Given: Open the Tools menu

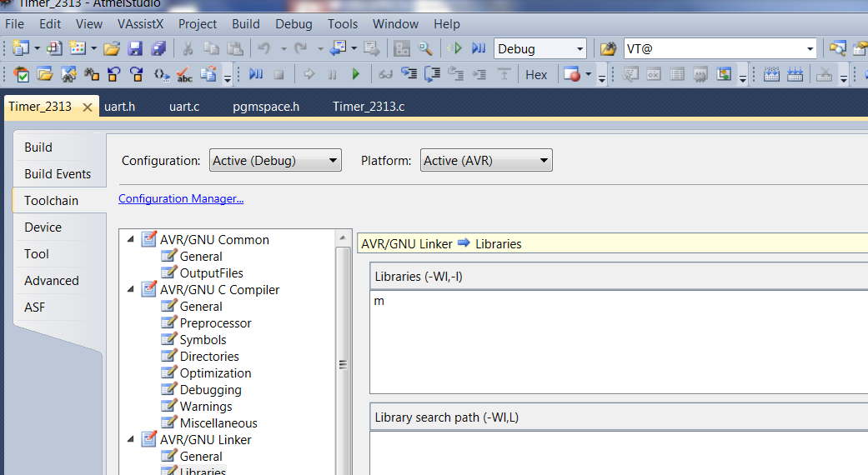Looking at the screenshot, I should click(x=343, y=24).
